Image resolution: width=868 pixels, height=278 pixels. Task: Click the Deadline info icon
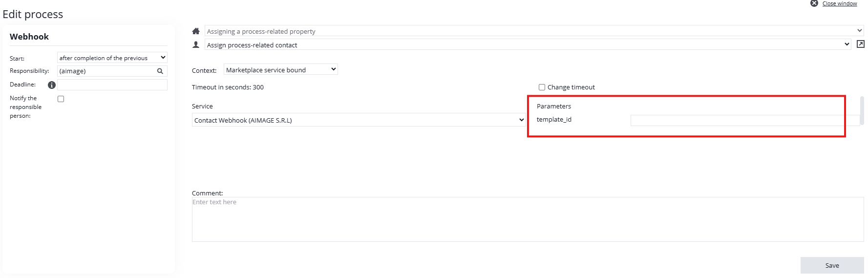[x=52, y=85]
